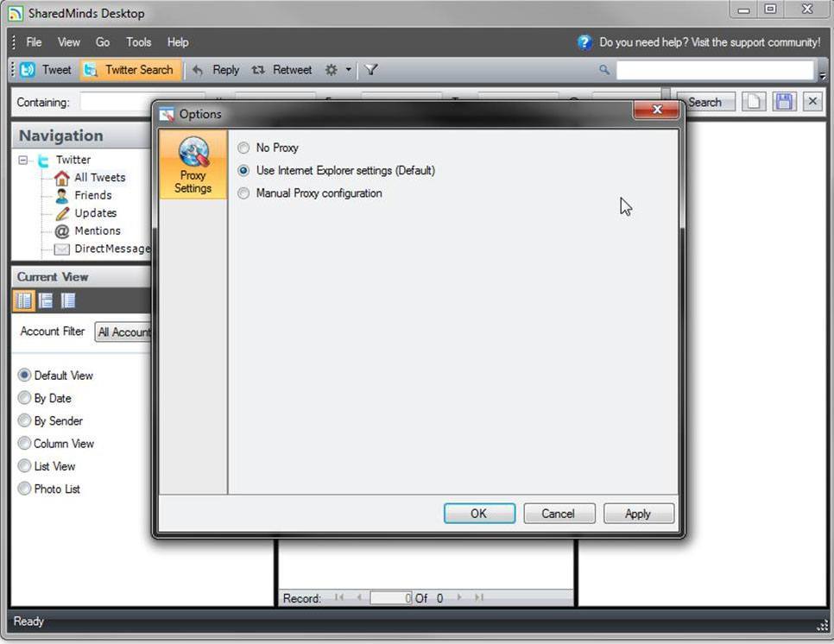Collapse the Twitter node in Navigation
This screenshot has height=644, width=834.
(x=23, y=159)
